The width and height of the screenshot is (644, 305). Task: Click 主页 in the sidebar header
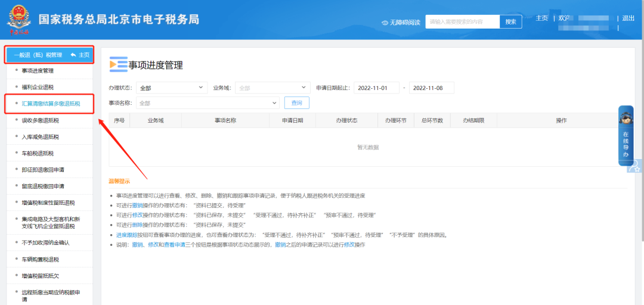click(84, 55)
